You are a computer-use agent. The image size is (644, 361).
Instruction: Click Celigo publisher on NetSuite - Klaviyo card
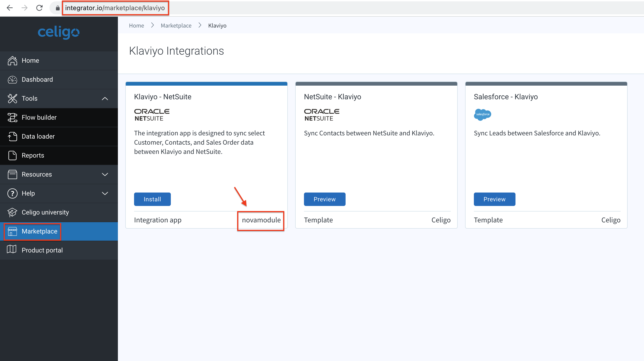pos(441,220)
